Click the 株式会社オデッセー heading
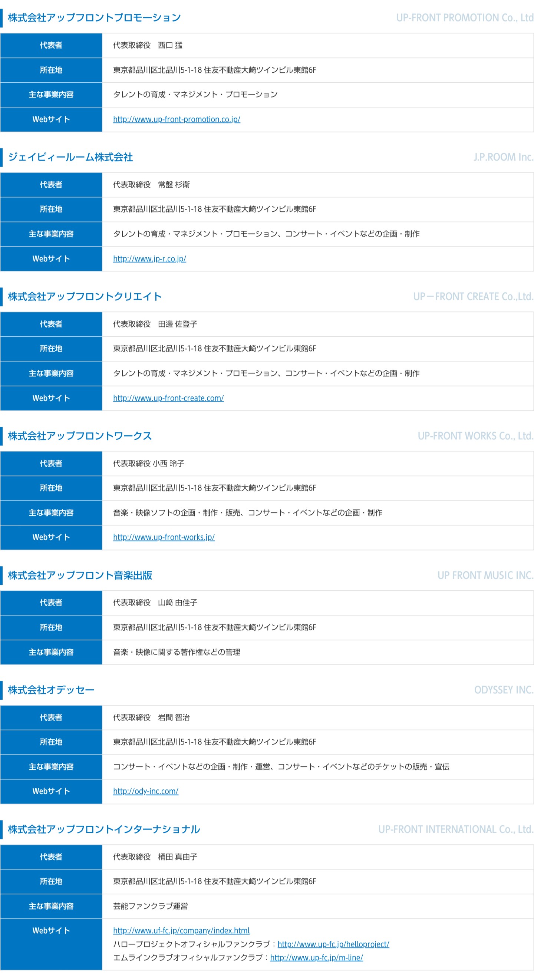The width and height of the screenshot is (534, 980). coord(51,690)
